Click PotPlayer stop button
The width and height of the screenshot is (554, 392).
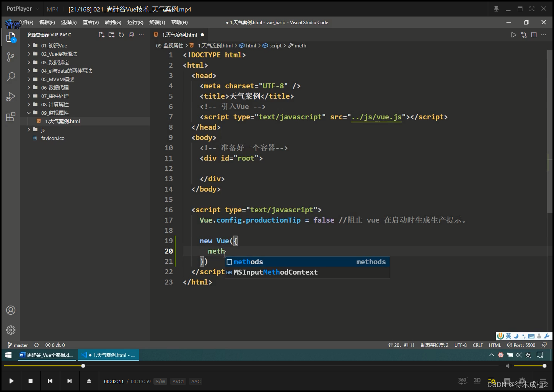click(x=31, y=381)
